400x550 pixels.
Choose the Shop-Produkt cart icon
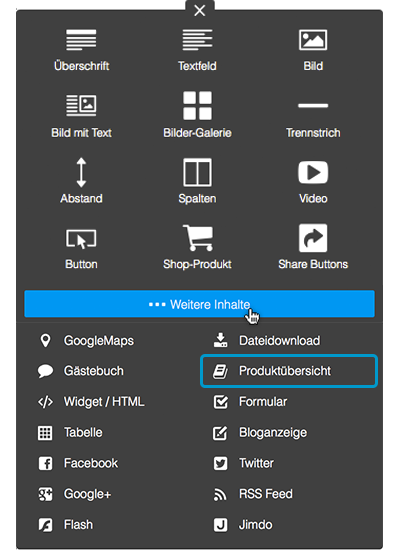[x=198, y=237]
